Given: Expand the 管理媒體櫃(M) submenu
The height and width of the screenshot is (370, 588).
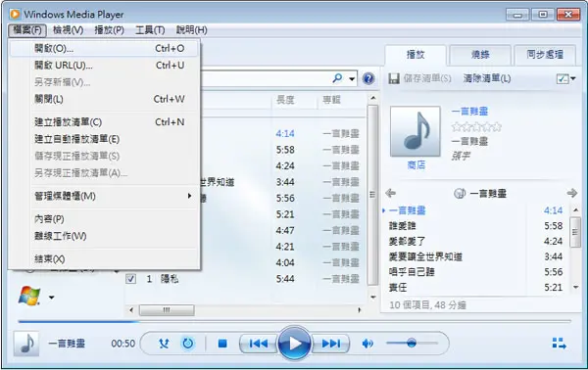Looking at the screenshot, I should [x=104, y=196].
